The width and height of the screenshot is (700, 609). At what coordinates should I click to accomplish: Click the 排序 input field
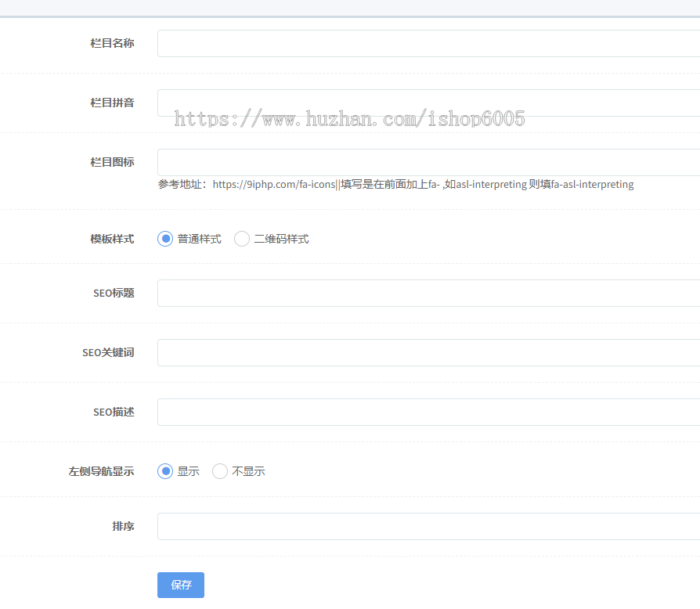click(x=428, y=527)
